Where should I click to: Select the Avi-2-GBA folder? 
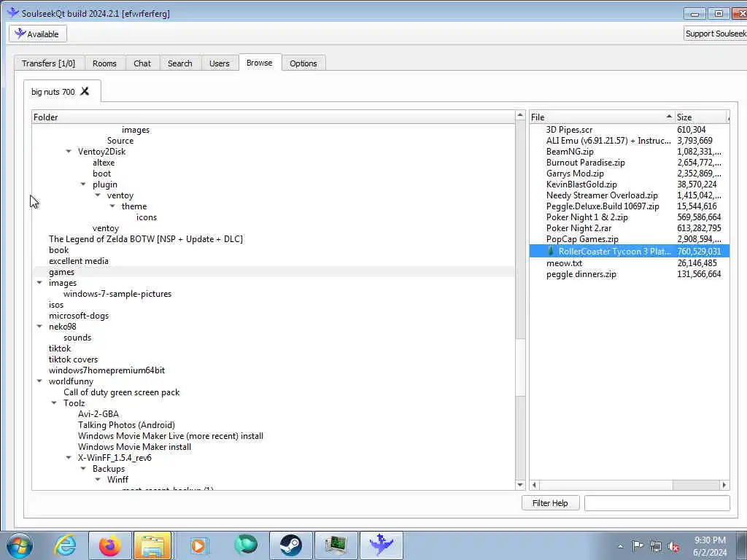click(98, 414)
